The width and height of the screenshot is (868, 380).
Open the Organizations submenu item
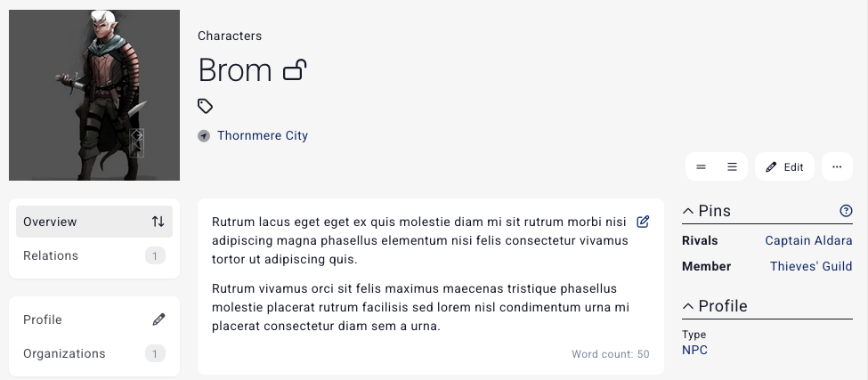[x=64, y=353]
